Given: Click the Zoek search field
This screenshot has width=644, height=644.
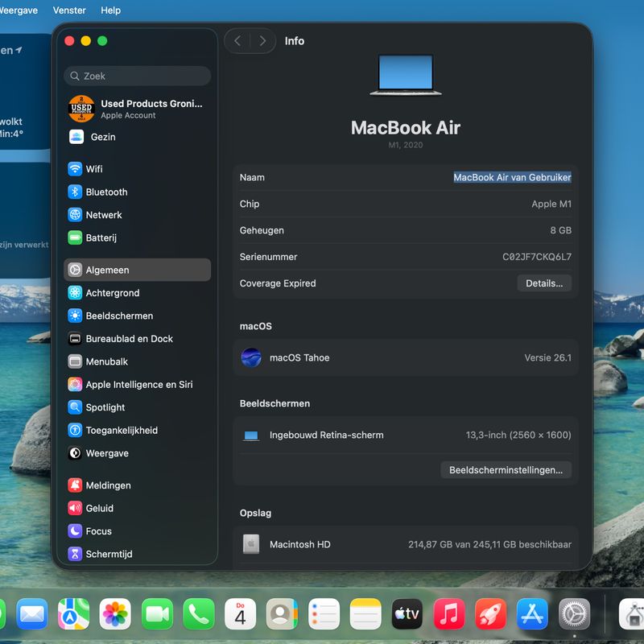Looking at the screenshot, I should point(137,76).
